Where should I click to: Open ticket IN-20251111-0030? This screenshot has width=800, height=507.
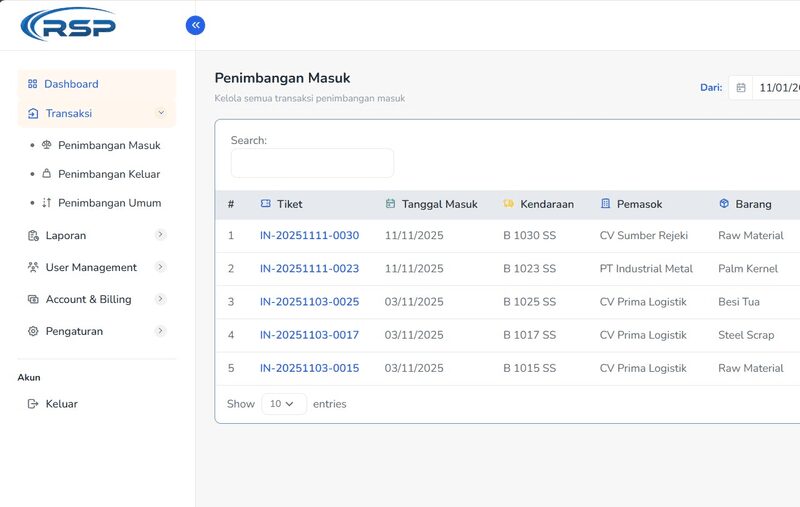pyautogui.click(x=309, y=236)
